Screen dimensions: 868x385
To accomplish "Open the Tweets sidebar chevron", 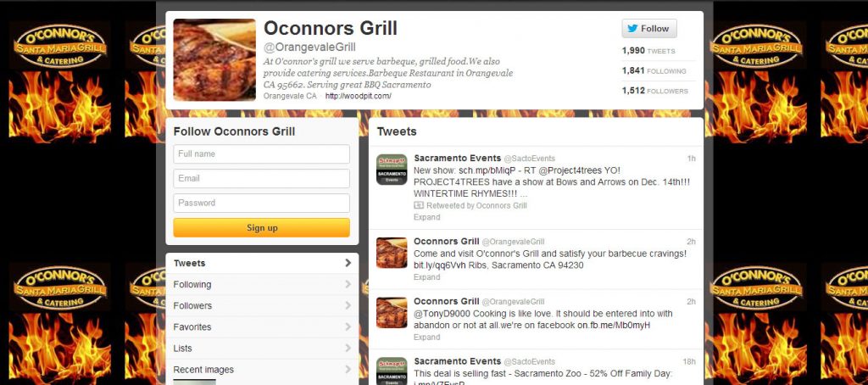I will 348,263.
